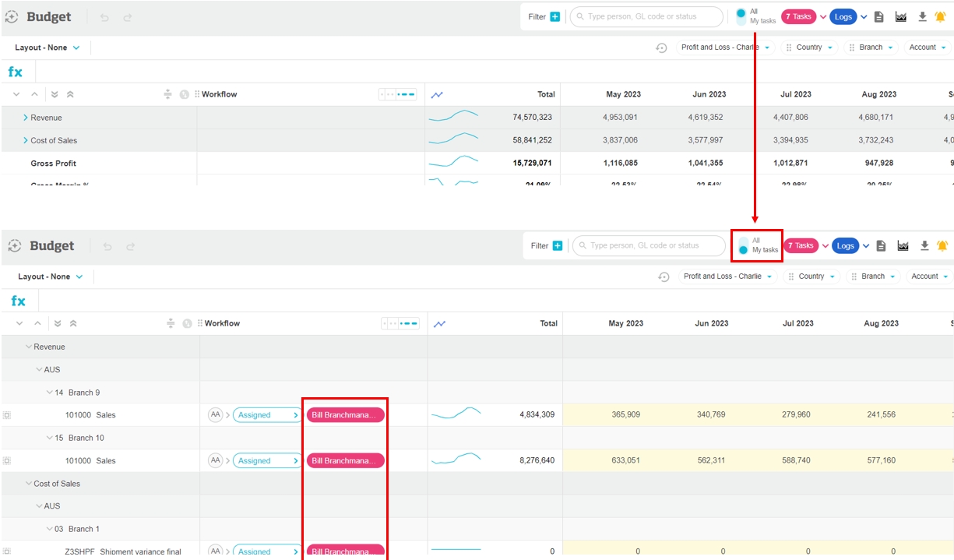Collapse the 14 Branch 9 tree row
Viewport: 954px width, 560px height.
49,393
